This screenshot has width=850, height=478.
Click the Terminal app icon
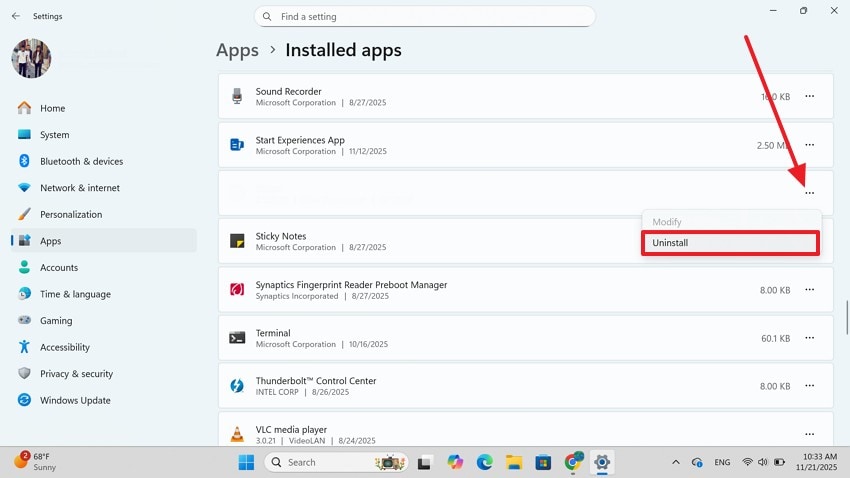[x=237, y=338]
